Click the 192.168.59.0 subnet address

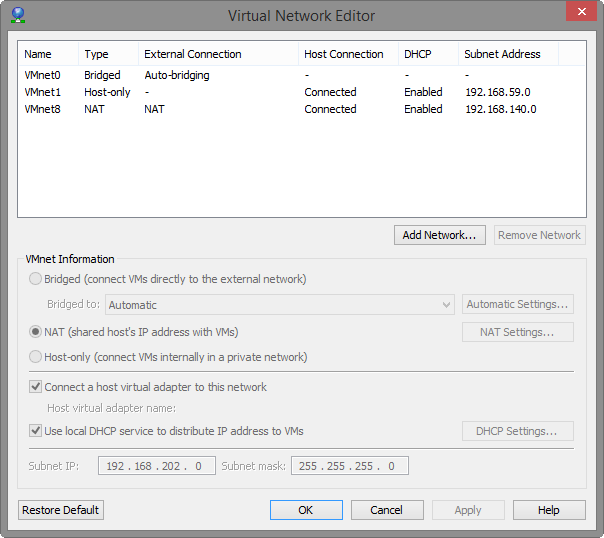click(x=498, y=92)
